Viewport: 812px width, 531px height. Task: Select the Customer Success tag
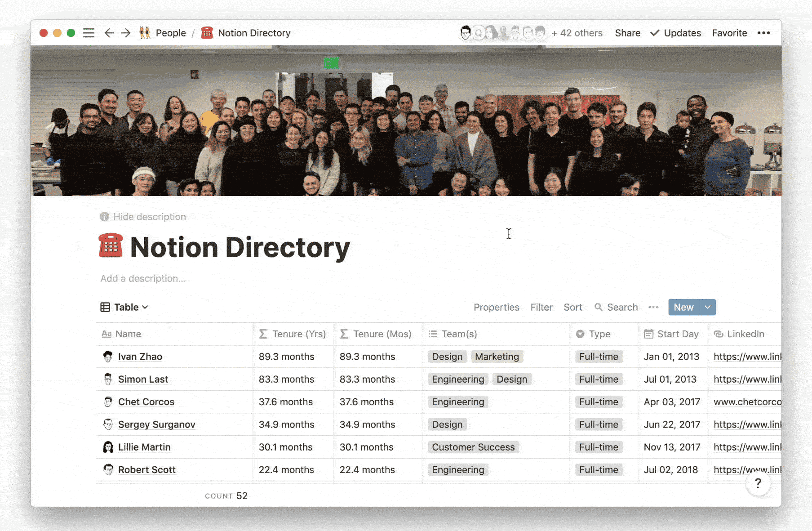[x=473, y=447]
